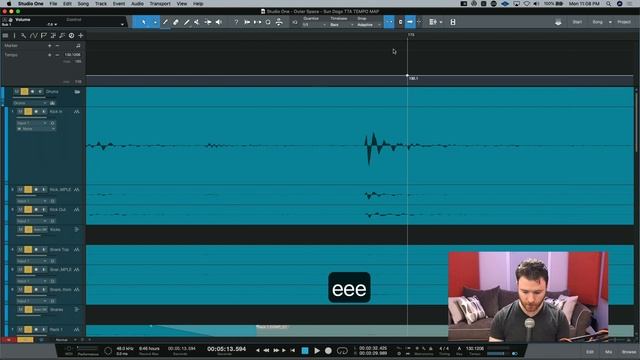Viewport: 640px width, 360px height.
Task: Solo the Drums folder track
Action: (24, 92)
